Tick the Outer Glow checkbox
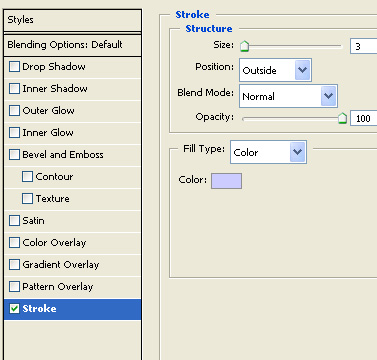This screenshot has width=377, height=360. click(x=14, y=111)
